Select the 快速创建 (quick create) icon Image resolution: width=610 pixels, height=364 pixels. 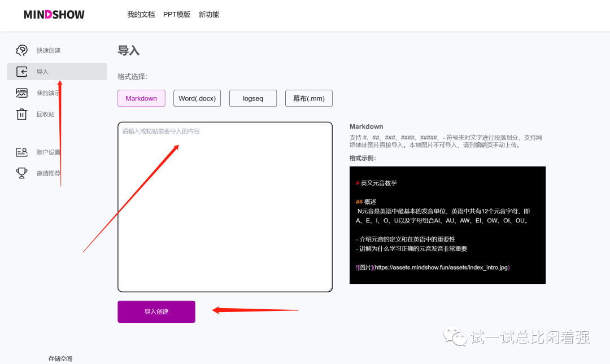tap(21, 50)
